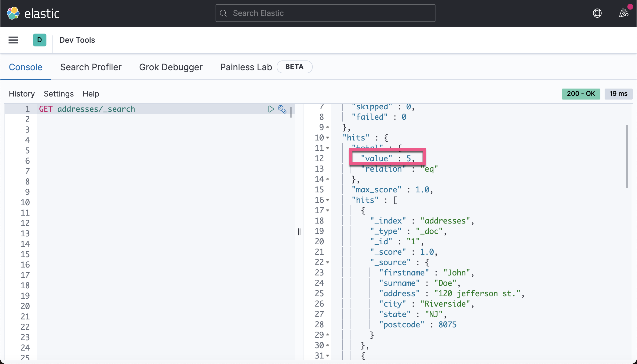
Task: Run the request with the play icon
Action: coord(271,109)
